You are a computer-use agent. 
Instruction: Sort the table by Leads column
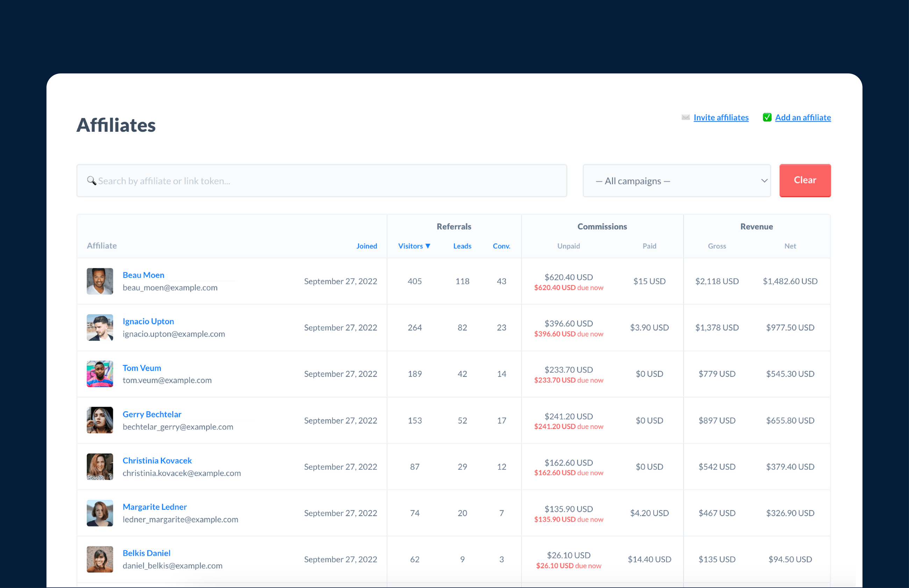(462, 246)
